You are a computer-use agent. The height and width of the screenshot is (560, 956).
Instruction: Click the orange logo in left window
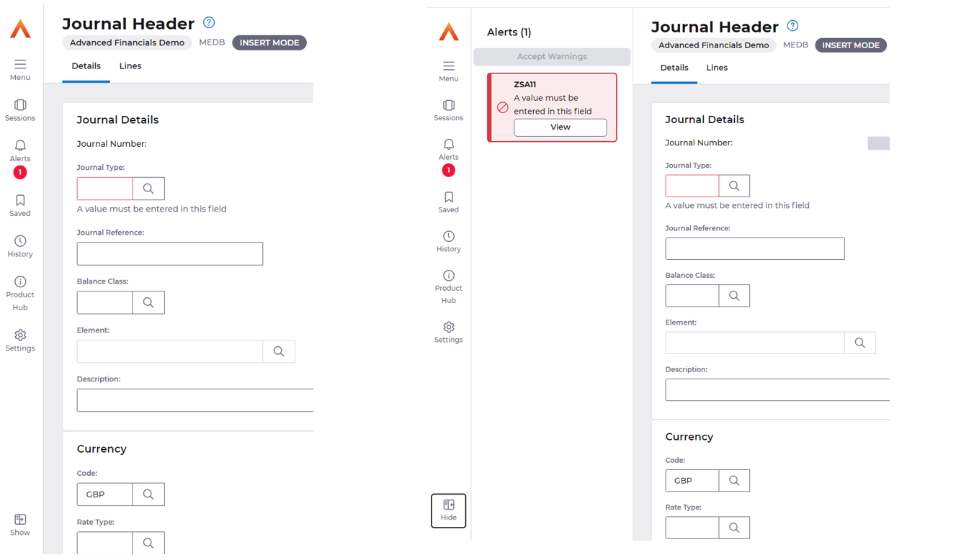click(20, 28)
